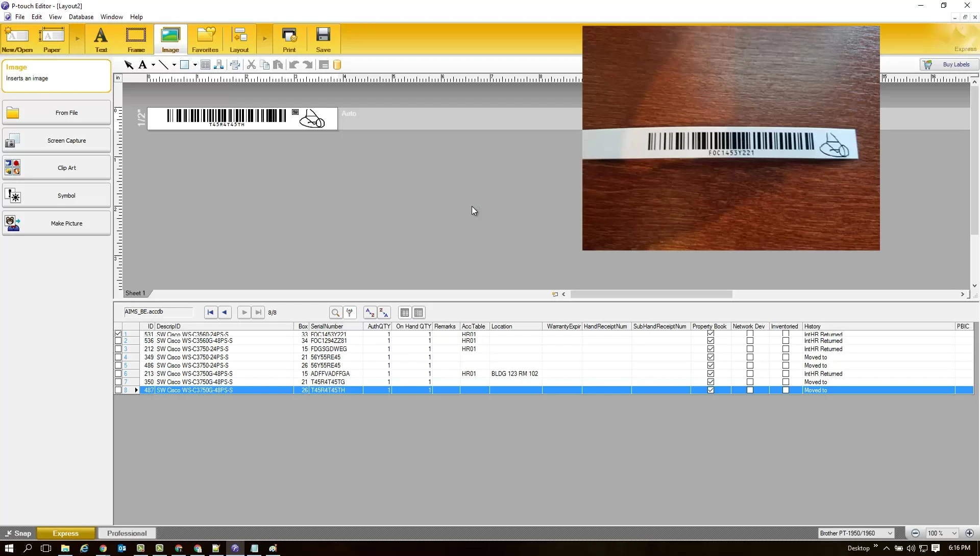Click the Screen Capture button
This screenshot has width=980, height=556.
56,140
